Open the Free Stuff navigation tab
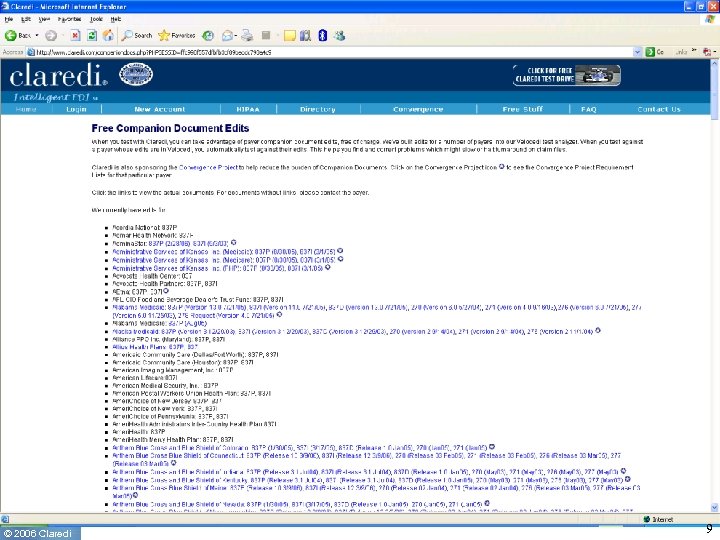This screenshot has height=540, width=720. (x=523, y=109)
